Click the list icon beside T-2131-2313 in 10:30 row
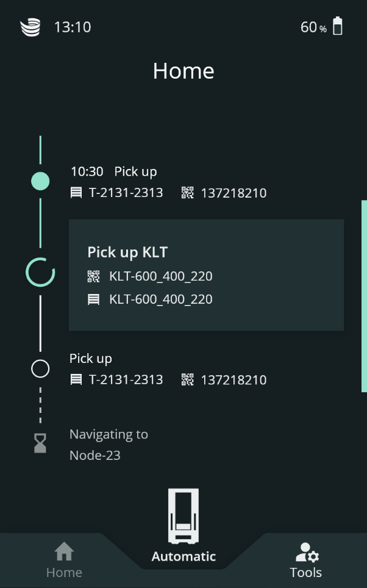 tap(76, 193)
